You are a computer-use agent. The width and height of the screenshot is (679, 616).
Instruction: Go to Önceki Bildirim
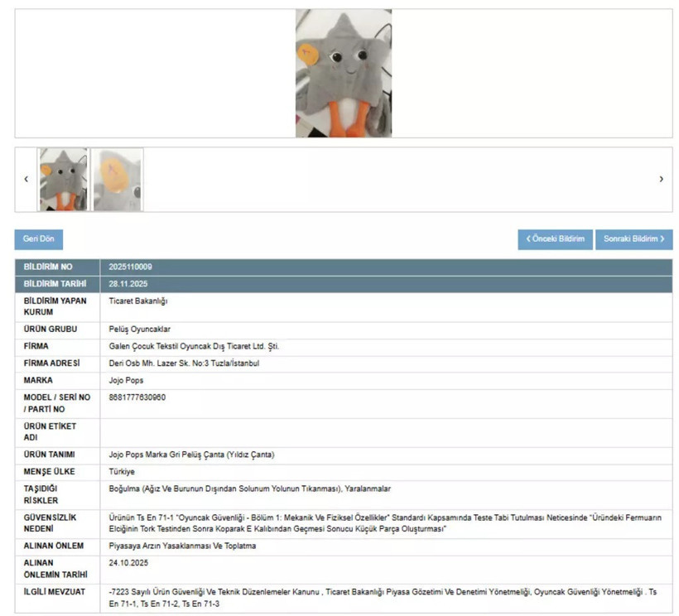tap(555, 239)
